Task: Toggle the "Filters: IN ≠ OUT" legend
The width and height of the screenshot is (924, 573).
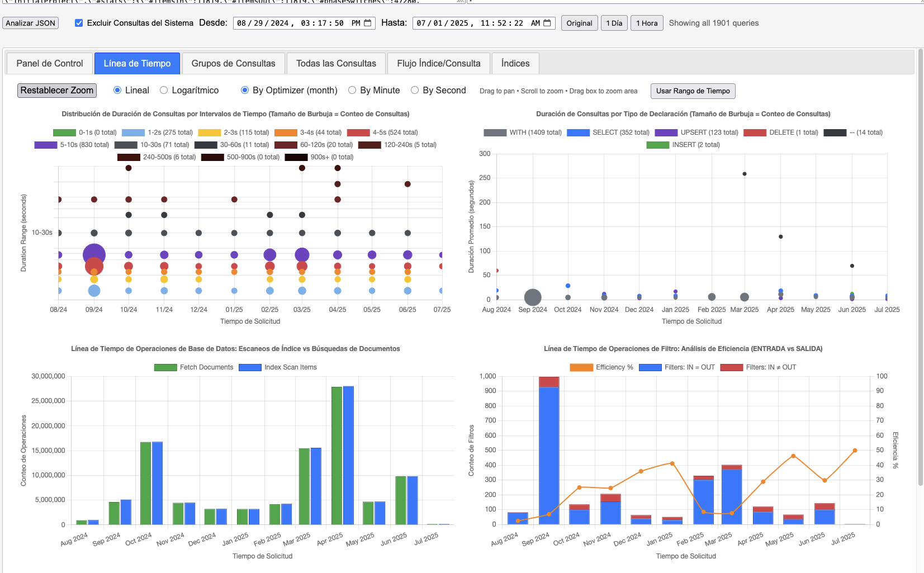Action: point(732,367)
